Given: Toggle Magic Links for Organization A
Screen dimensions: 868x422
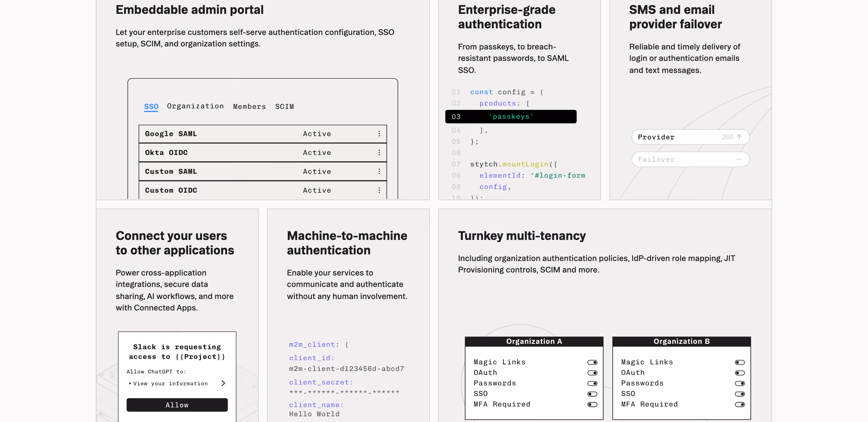Looking at the screenshot, I should [592, 362].
